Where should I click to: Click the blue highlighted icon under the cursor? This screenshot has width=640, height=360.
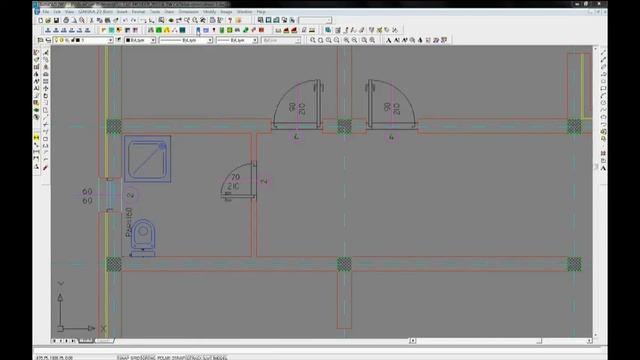(x=198, y=30)
